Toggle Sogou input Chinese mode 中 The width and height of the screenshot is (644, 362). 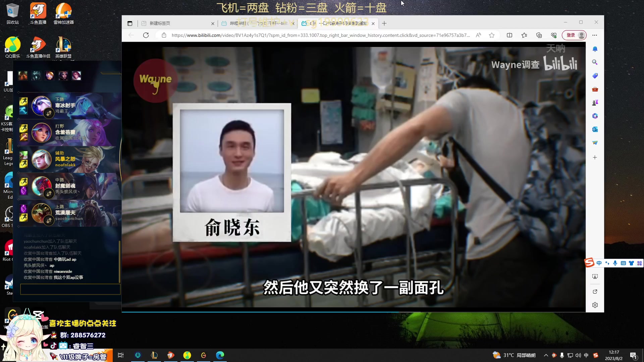[599, 263]
